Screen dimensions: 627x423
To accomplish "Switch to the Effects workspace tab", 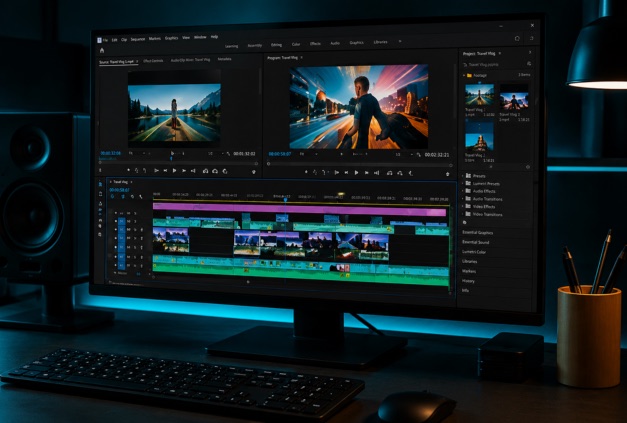I will [x=315, y=44].
